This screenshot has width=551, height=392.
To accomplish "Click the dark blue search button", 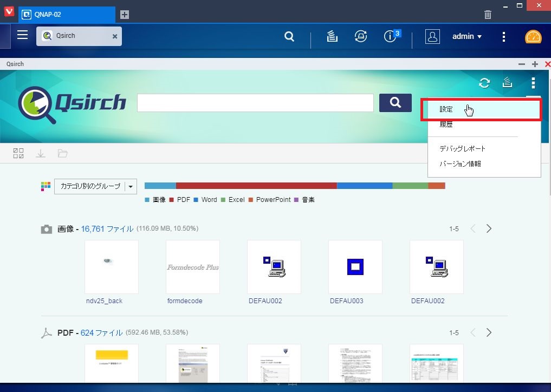I will tap(396, 103).
